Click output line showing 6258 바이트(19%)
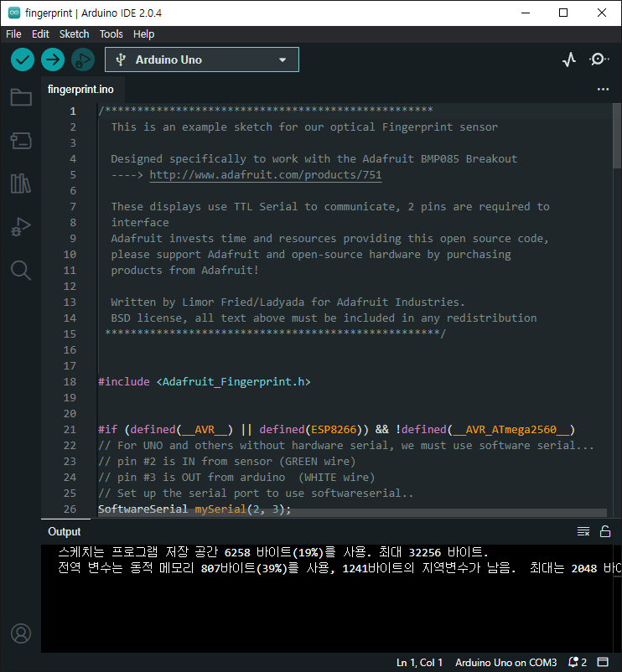This screenshot has height=672, width=622. coord(273,552)
